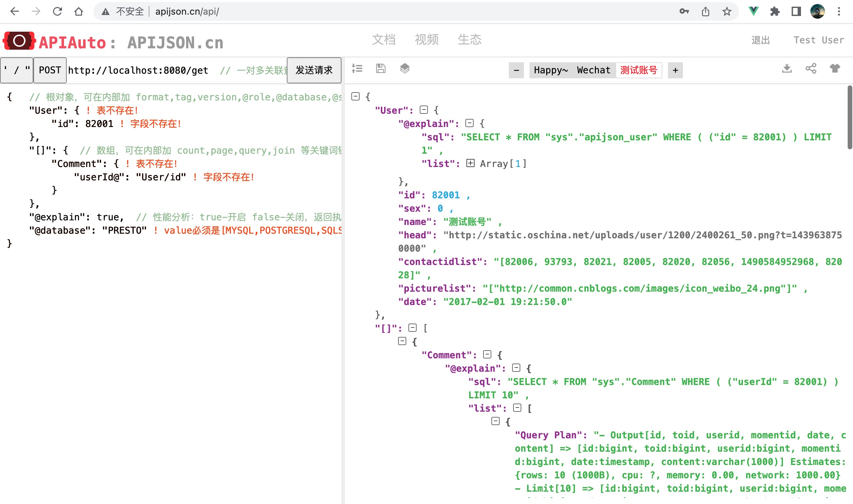
Task: Switch to the 视频 tab
Action: point(427,40)
